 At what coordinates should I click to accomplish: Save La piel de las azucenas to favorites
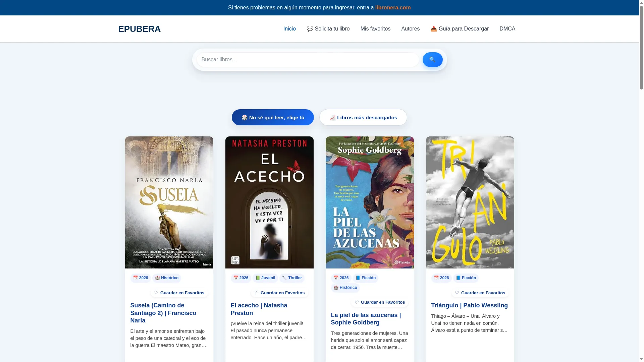[380, 302]
